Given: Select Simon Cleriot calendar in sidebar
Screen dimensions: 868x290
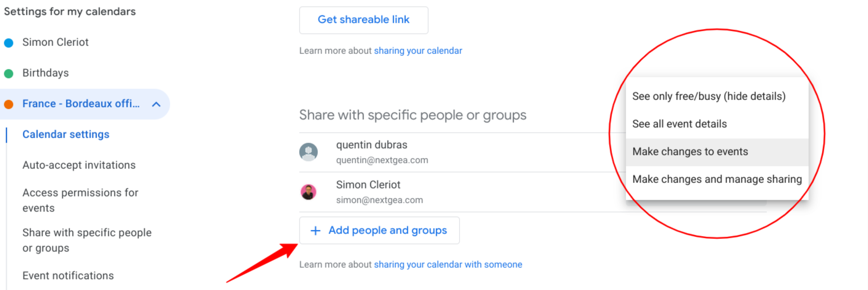Looking at the screenshot, I should (x=55, y=42).
